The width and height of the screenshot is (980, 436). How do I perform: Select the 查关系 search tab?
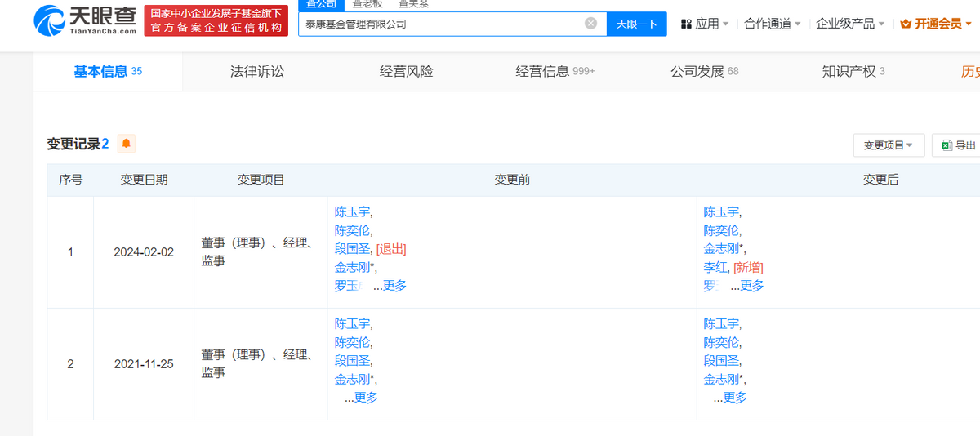[x=413, y=4]
